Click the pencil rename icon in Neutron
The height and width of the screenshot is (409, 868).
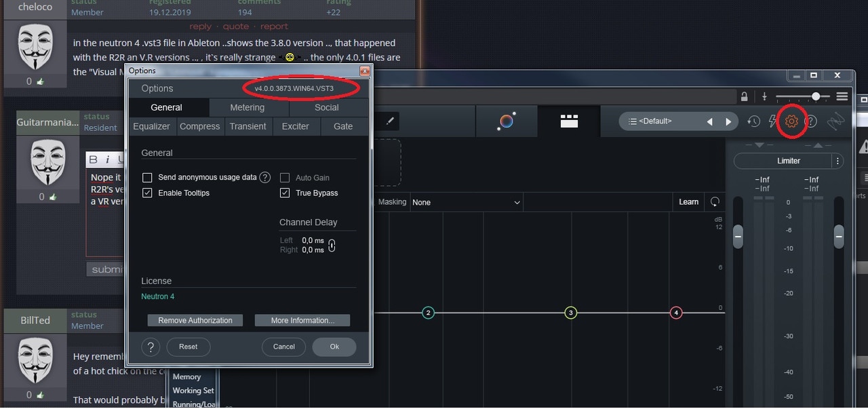390,121
